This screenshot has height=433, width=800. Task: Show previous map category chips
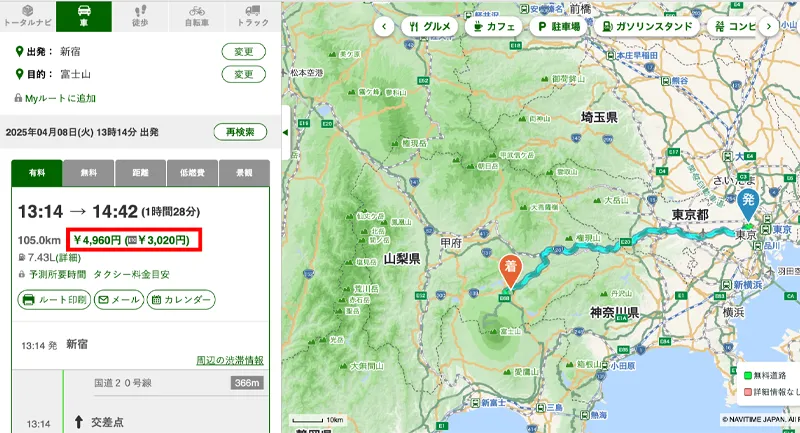pyautogui.click(x=384, y=27)
